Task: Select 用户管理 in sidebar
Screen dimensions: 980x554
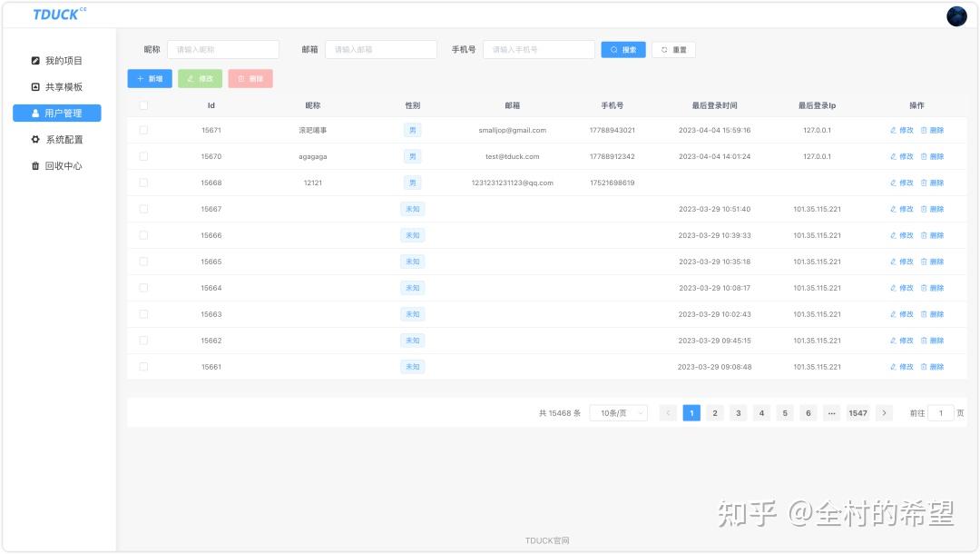Action: [x=57, y=114]
